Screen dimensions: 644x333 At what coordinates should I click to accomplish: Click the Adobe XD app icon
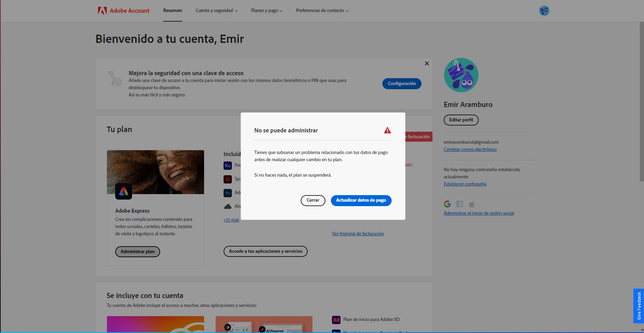tap(336, 320)
